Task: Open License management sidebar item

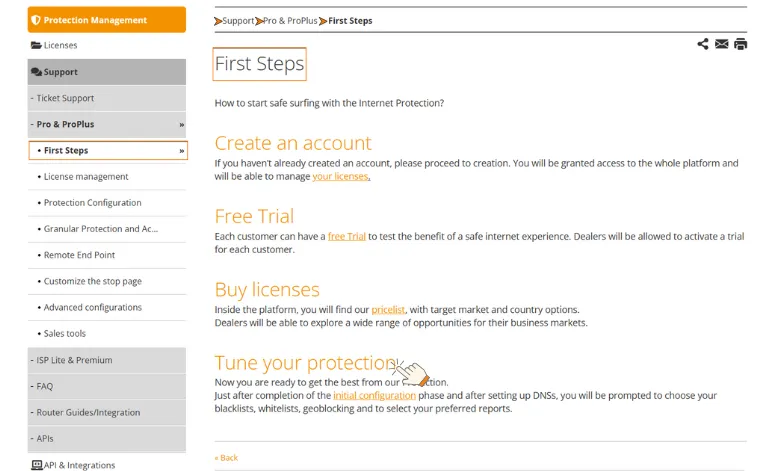Action: [107, 177]
